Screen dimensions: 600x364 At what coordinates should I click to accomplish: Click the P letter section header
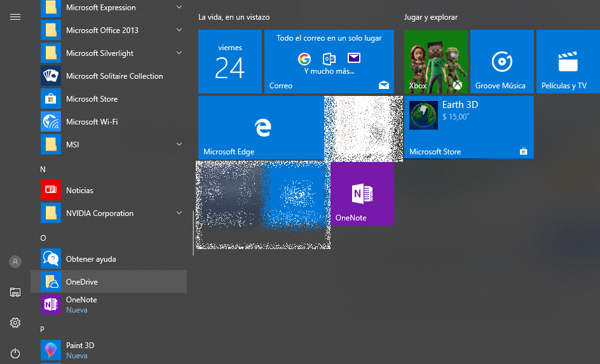coord(42,329)
